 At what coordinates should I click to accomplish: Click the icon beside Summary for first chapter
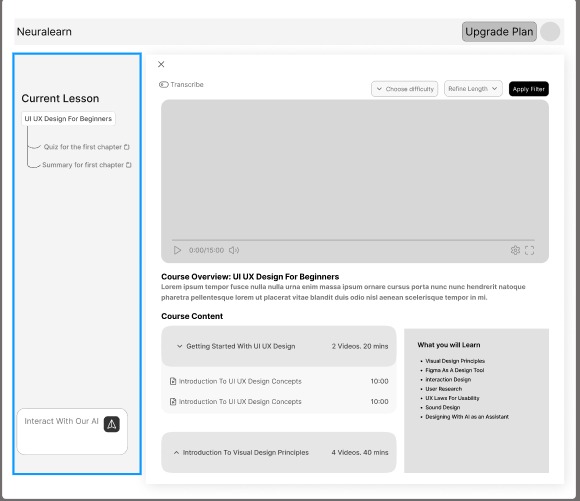coord(129,165)
